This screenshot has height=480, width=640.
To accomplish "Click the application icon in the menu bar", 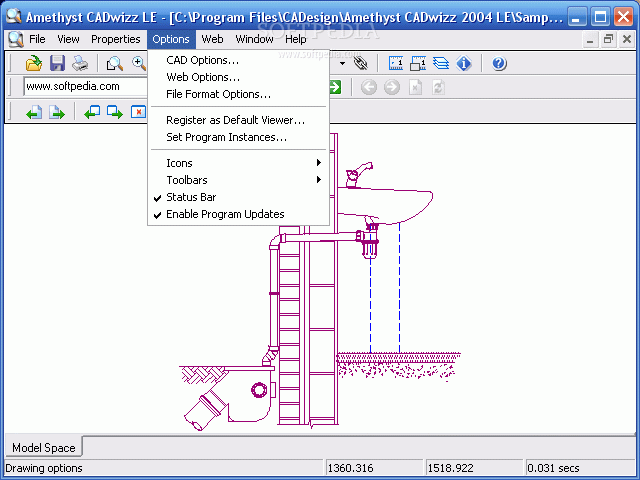I will 16,39.
